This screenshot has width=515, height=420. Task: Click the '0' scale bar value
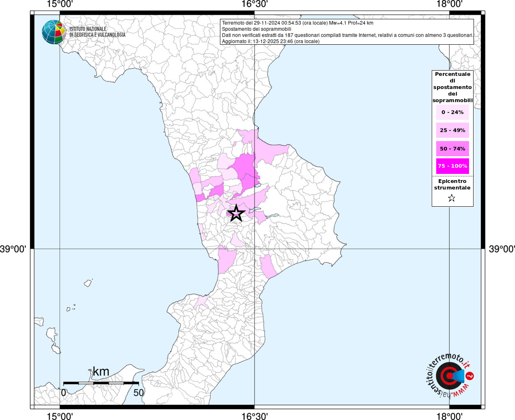[x=64, y=393]
